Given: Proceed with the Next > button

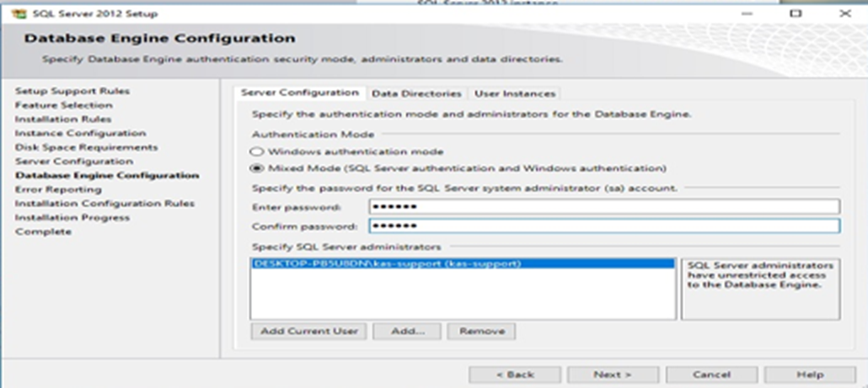Looking at the screenshot, I should coord(613,375).
